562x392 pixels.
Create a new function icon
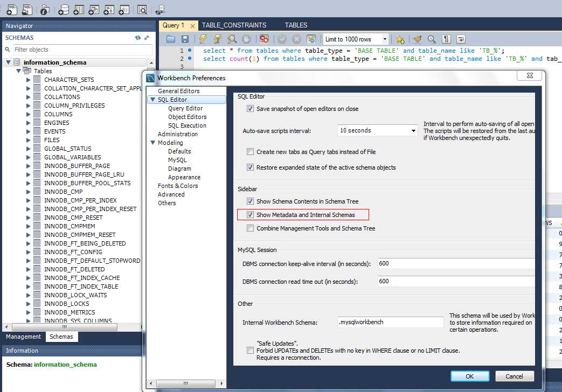coord(124,10)
